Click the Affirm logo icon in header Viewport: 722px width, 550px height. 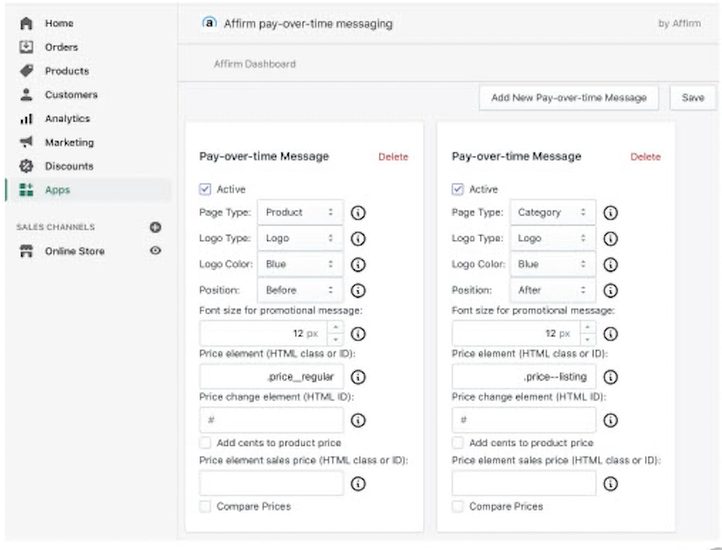(209, 23)
